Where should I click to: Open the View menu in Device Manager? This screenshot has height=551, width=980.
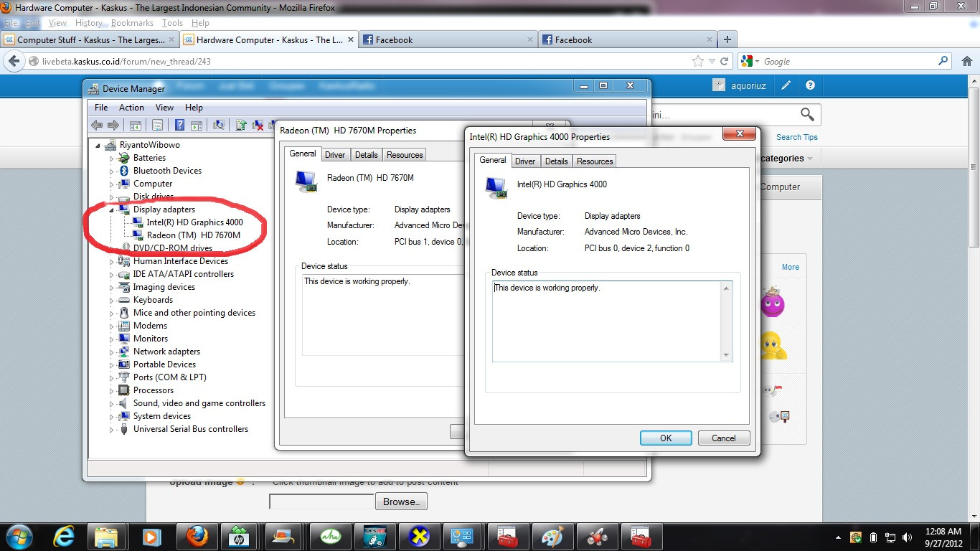click(164, 108)
